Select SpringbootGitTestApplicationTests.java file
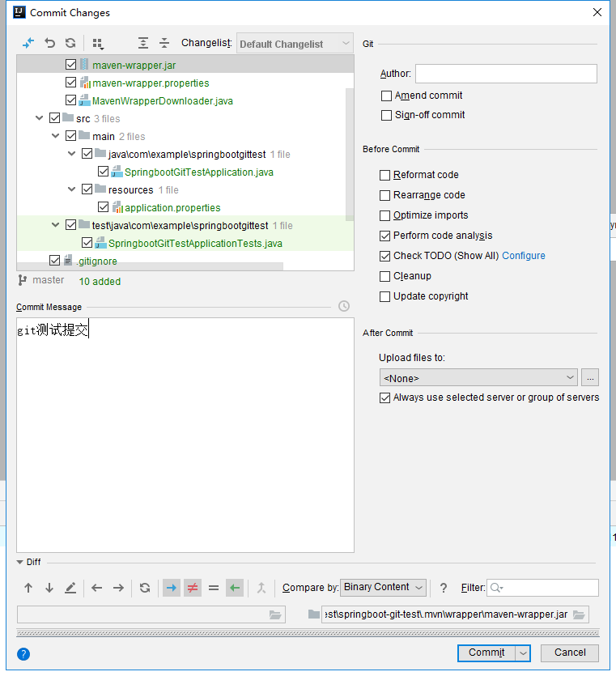Viewport: 616px width, 676px height. click(195, 244)
